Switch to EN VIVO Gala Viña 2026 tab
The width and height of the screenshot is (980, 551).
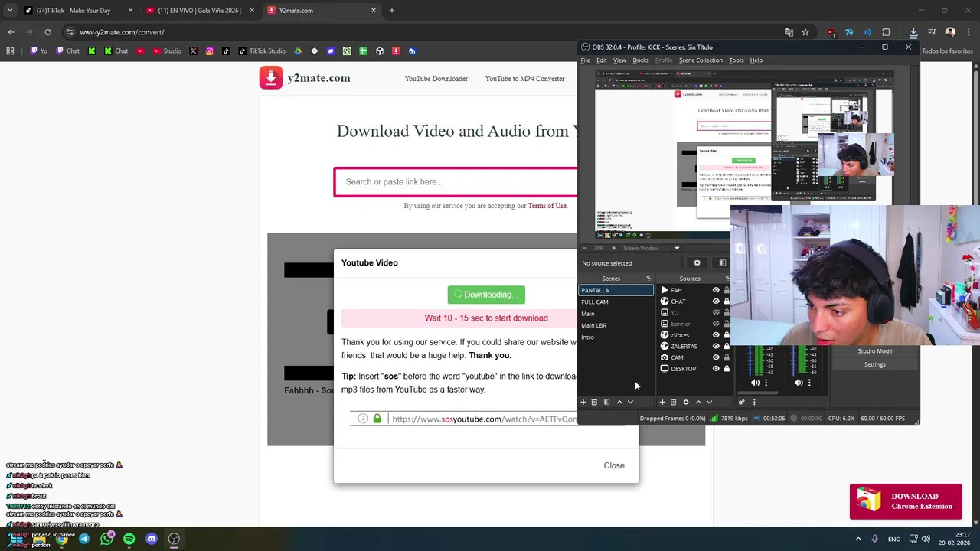(x=199, y=11)
